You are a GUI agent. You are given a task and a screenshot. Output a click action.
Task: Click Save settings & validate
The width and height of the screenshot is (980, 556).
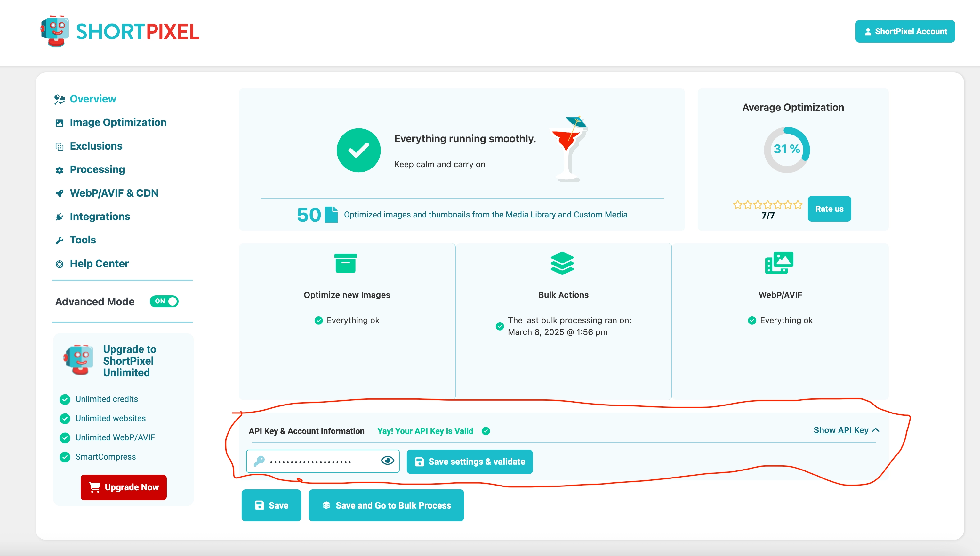pos(470,462)
